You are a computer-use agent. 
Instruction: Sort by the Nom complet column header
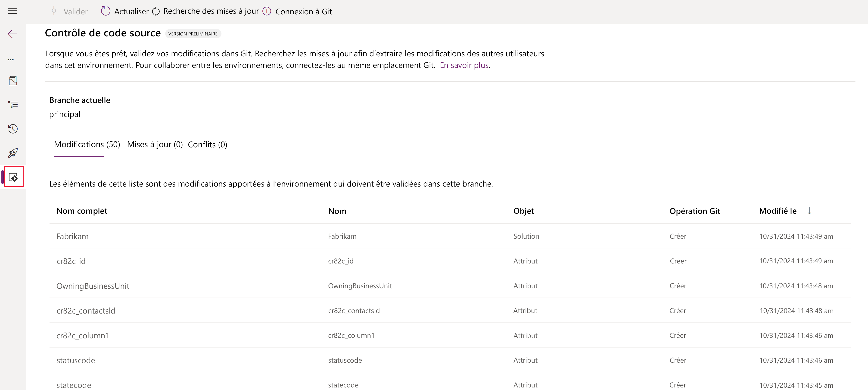(x=81, y=211)
